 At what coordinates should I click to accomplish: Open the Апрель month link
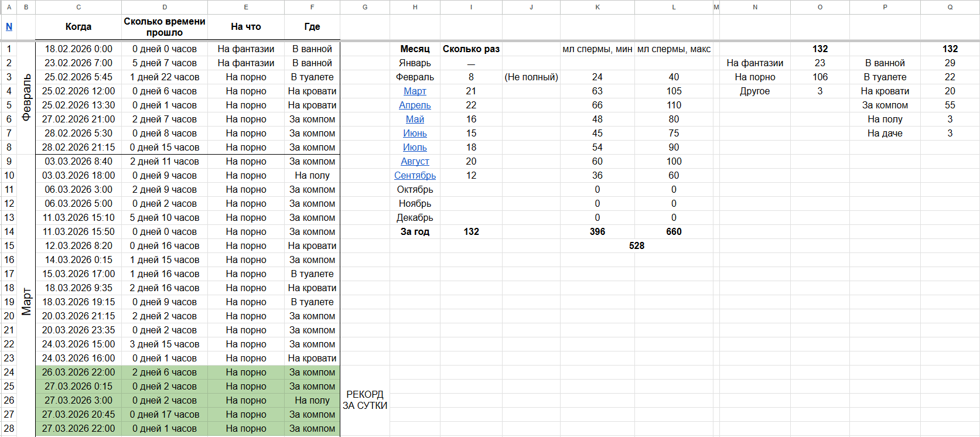415,105
